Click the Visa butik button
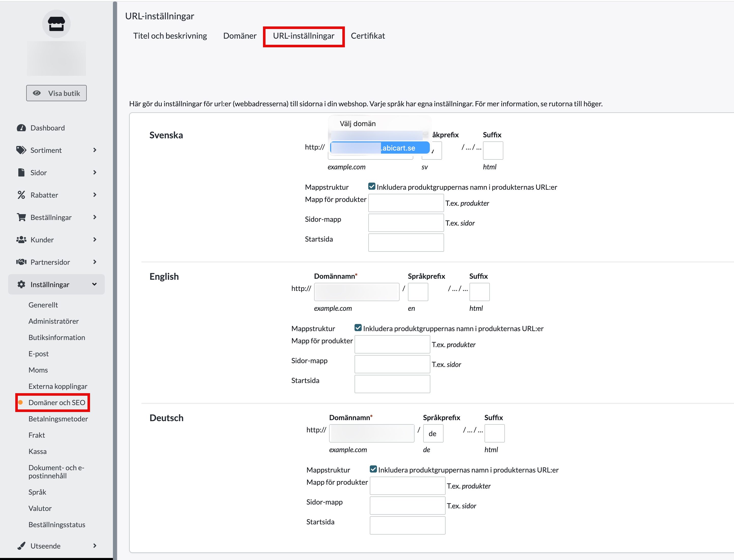This screenshot has height=560, width=734. [56, 93]
